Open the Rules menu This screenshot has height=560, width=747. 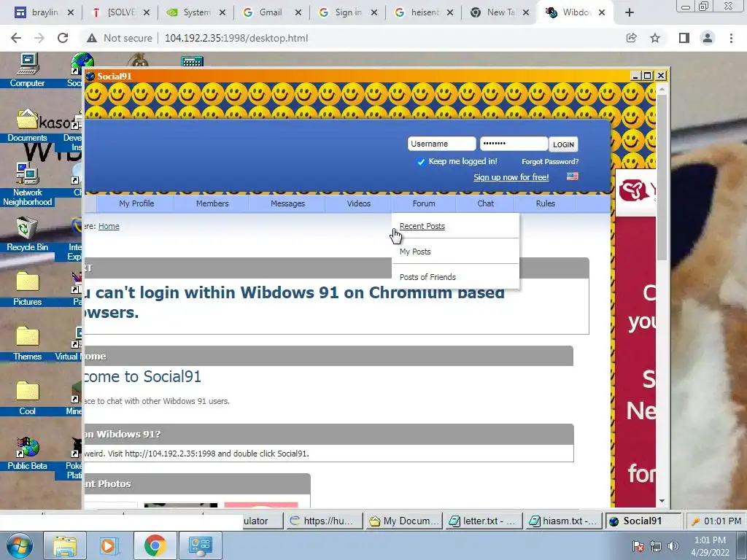(545, 203)
